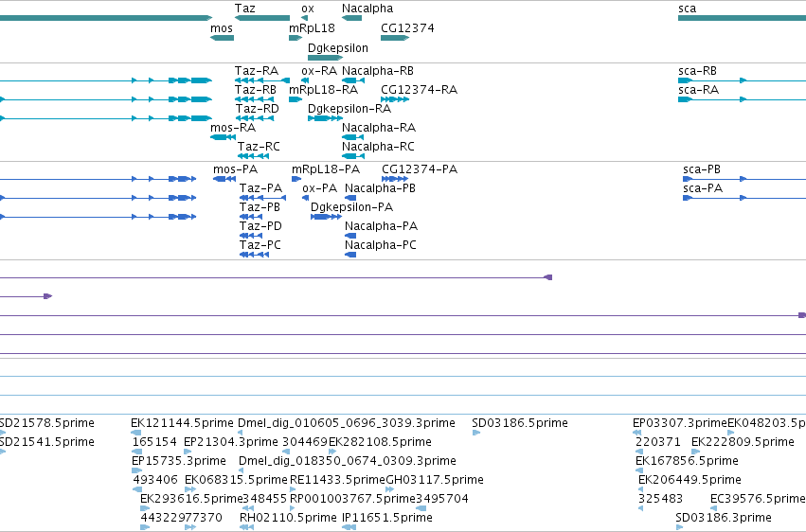Select the Taz-PC protein
The height and width of the screenshot is (532, 806).
point(254,255)
